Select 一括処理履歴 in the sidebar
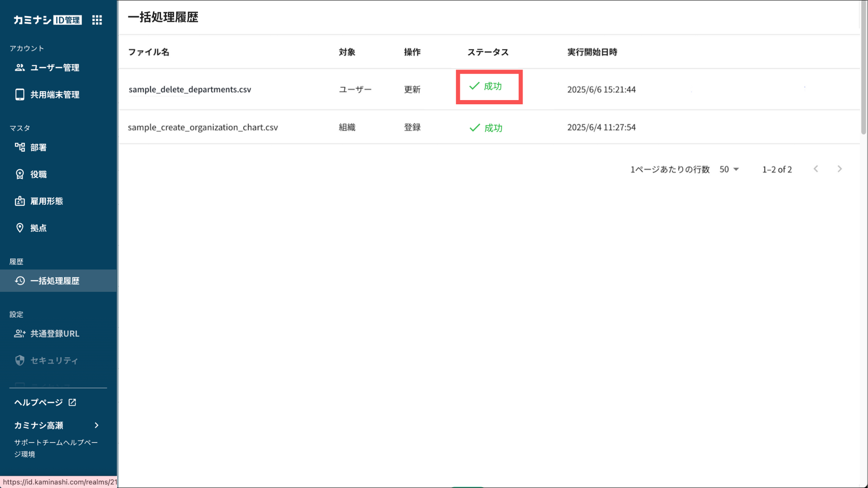The height and width of the screenshot is (488, 868). [x=55, y=281]
